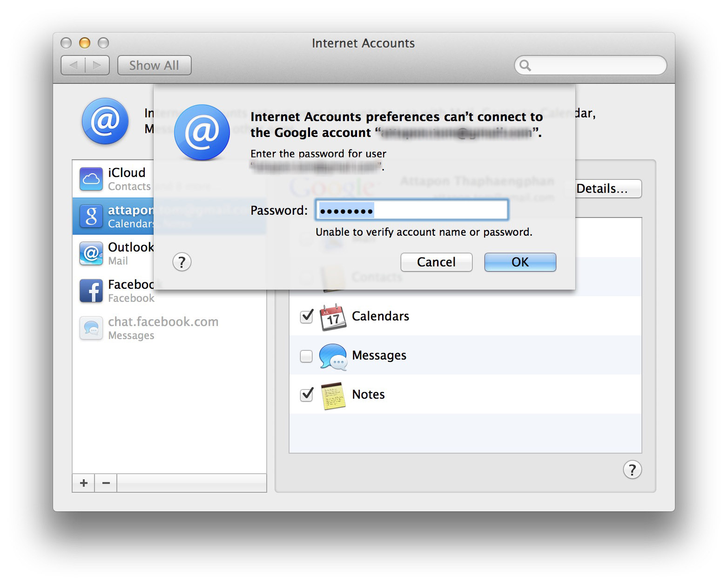Click the Facebook account icon
728x585 pixels.
click(x=91, y=291)
